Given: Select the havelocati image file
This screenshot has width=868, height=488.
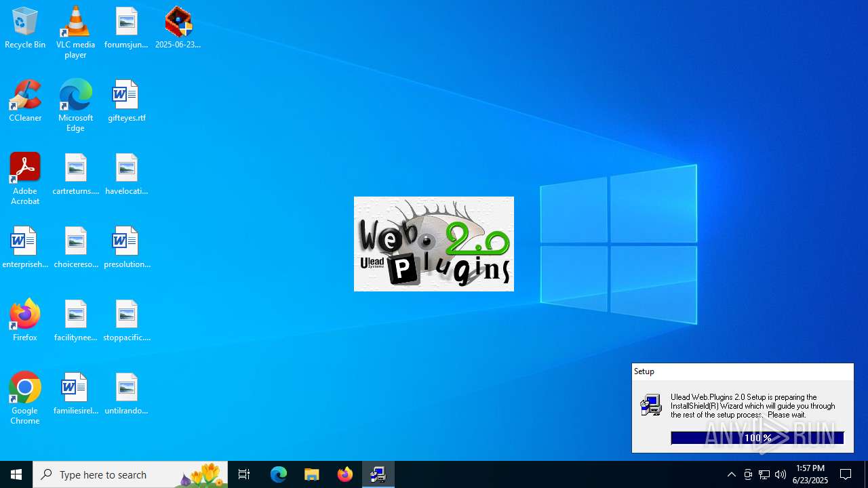Looking at the screenshot, I should point(126,175).
